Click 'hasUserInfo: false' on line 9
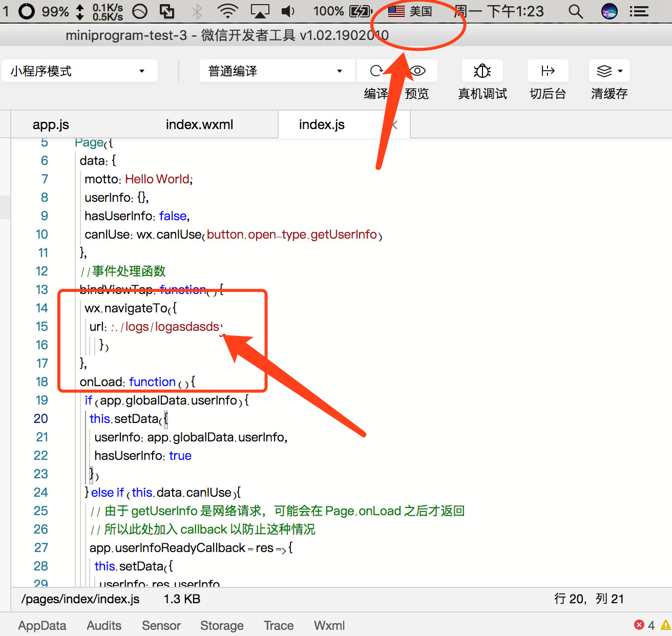 [x=137, y=216]
